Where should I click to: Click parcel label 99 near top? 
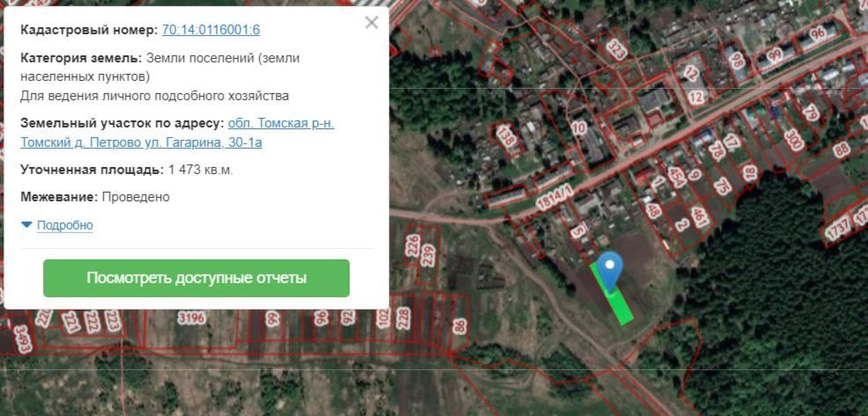[x=774, y=56]
